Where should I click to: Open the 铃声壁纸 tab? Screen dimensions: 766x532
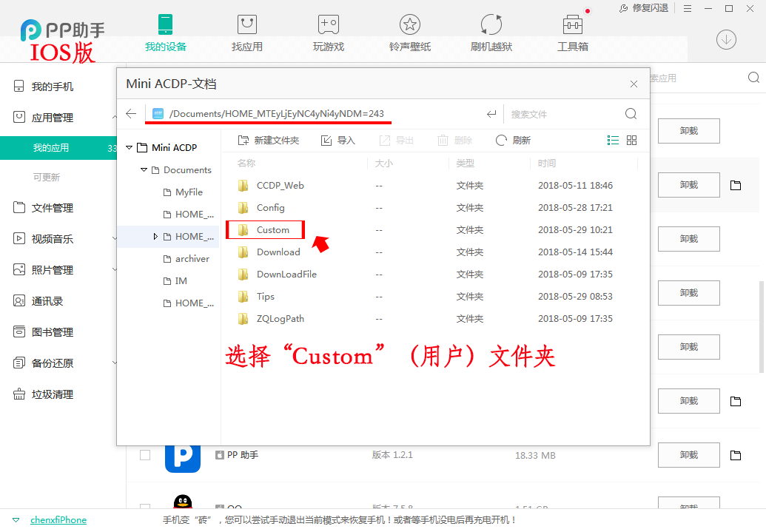pos(410,33)
